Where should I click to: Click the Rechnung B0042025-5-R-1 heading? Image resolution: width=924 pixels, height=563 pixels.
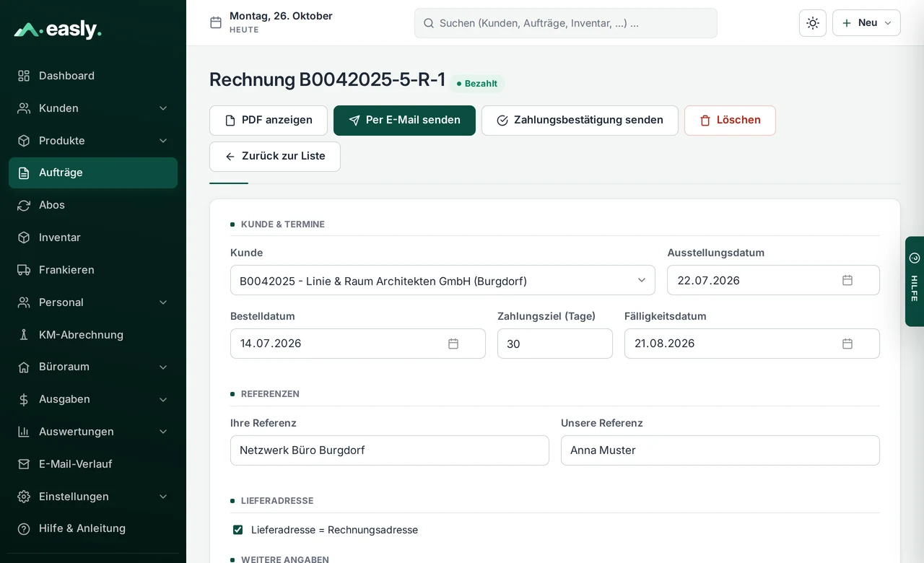[327, 79]
